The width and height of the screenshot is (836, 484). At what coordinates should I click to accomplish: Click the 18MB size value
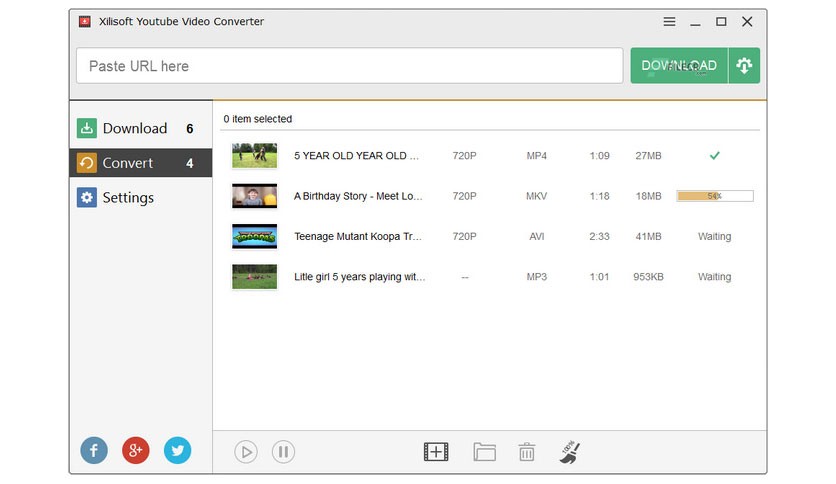pyautogui.click(x=648, y=196)
